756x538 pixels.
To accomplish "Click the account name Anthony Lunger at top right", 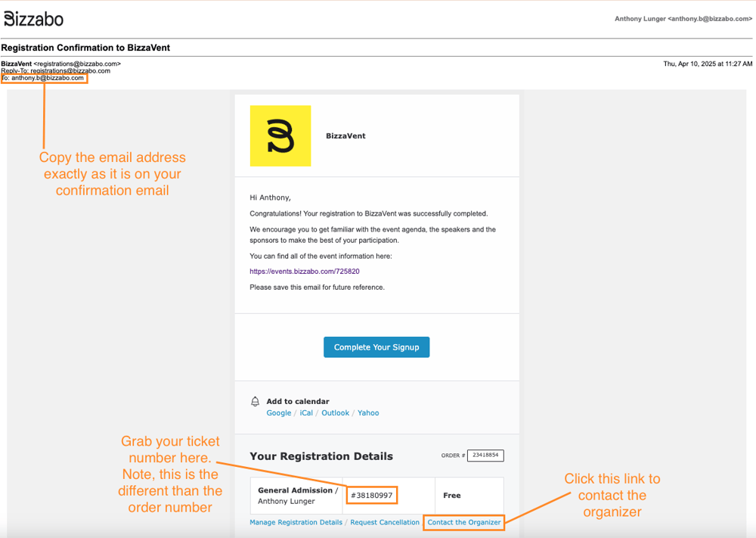I will pos(640,19).
